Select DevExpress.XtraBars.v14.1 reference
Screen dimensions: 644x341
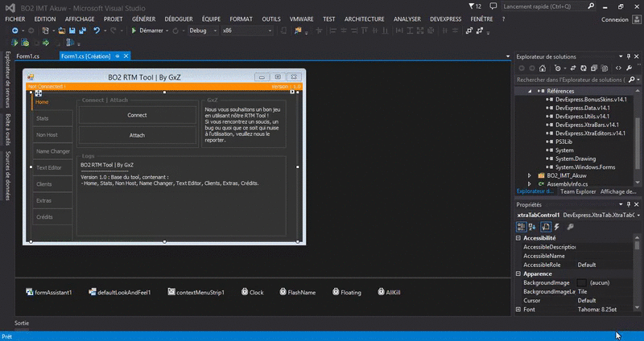tap(587, 125)
